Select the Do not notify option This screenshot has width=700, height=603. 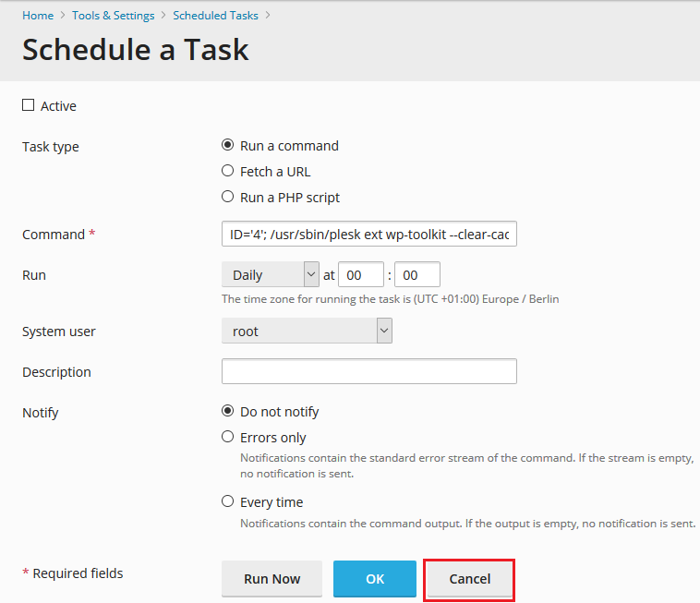pyautogui.click(x=228, y=412)
